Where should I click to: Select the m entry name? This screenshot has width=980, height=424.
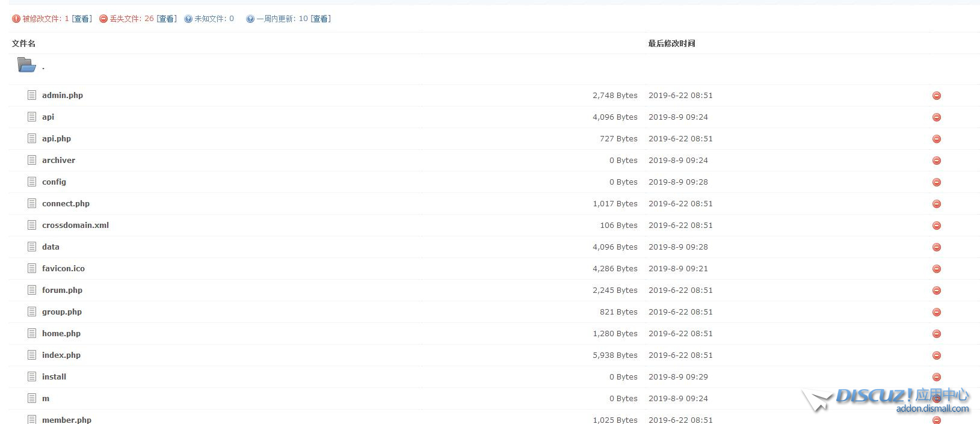[x=46, y=398]
